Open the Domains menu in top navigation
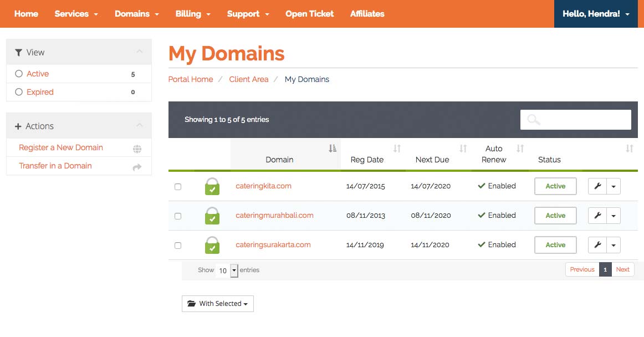Viewport: 644px width, 337px height. (x=136, y=14)
